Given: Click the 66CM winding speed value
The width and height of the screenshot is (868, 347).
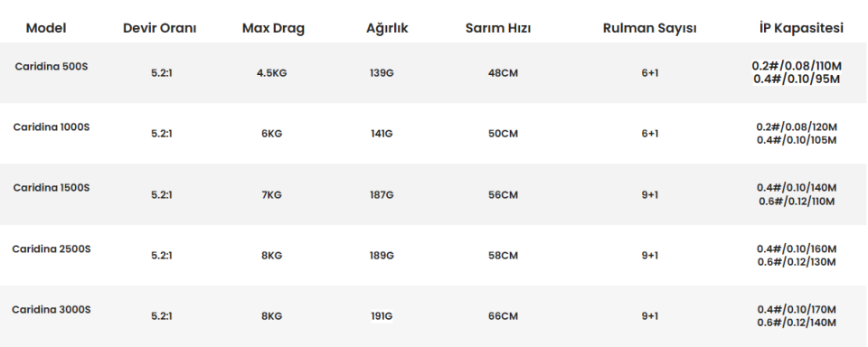Looking at the screenshot, I should point(504,316).
